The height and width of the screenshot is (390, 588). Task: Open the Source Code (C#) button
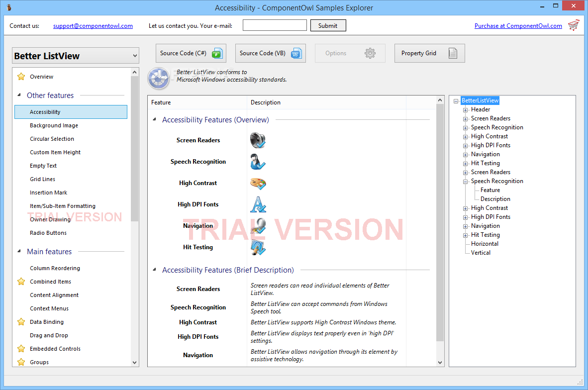[191, 53]
